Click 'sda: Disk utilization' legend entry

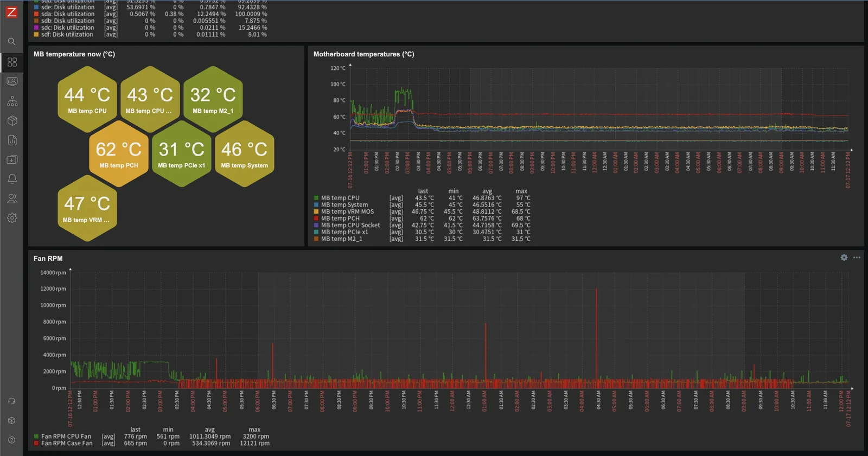[x=68, y=14]
